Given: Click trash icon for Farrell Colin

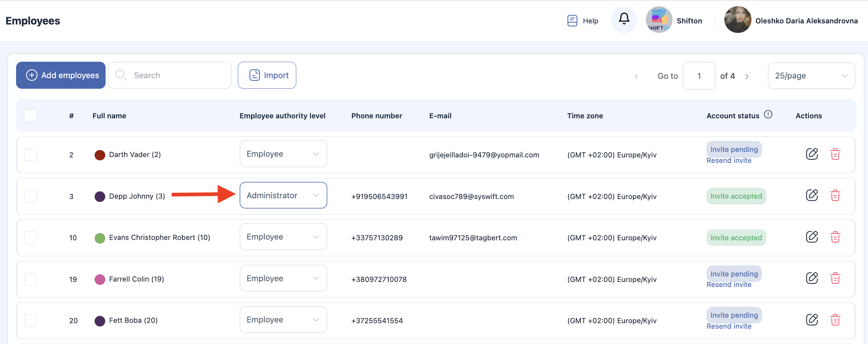Looking at the screenshot, I should coord(835,279).
